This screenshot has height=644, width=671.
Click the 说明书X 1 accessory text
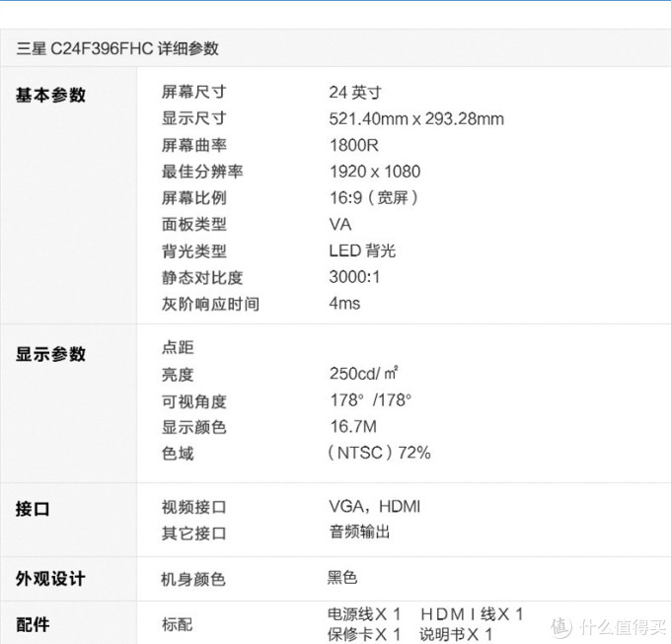click(456, 634)
